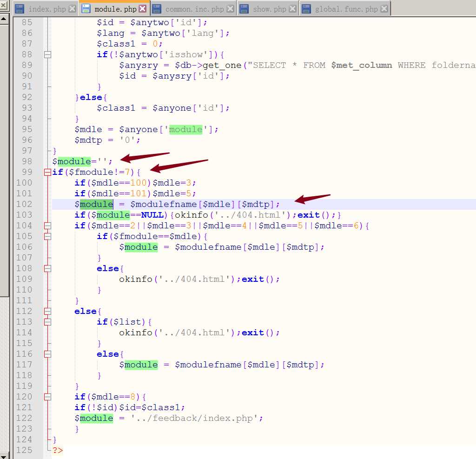Close the index.php tab
The image size is (476, 459).
72,9
